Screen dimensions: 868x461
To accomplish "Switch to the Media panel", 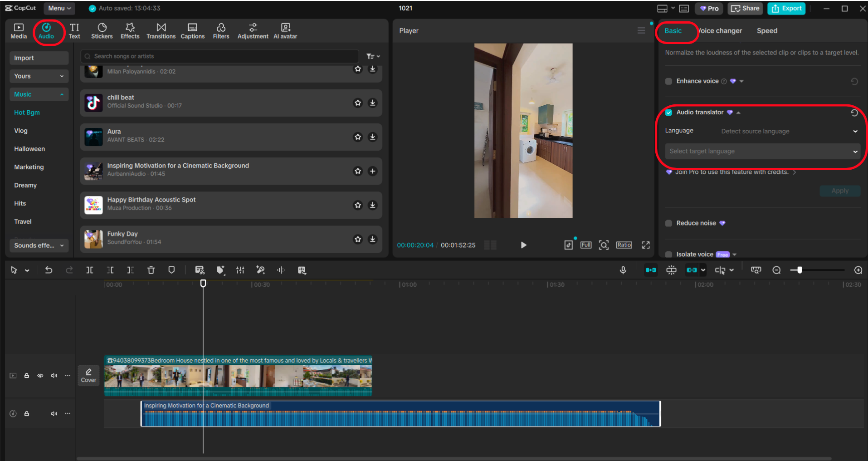I will point(18,30).
